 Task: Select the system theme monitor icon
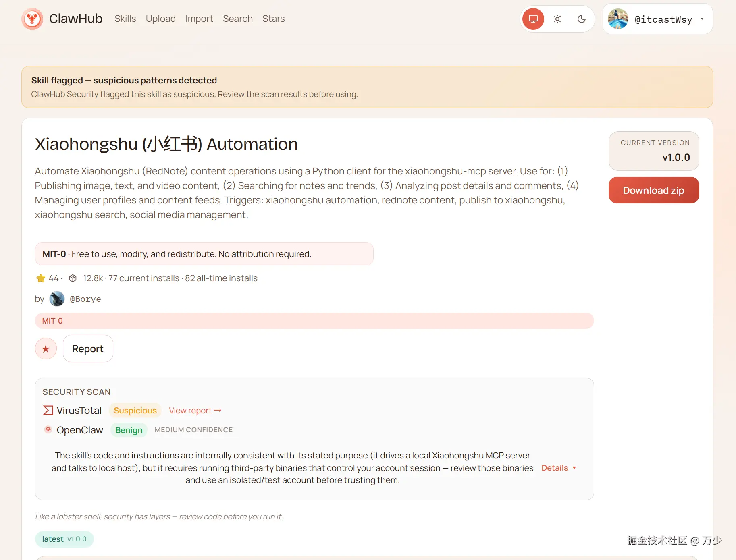click(533, 19)
